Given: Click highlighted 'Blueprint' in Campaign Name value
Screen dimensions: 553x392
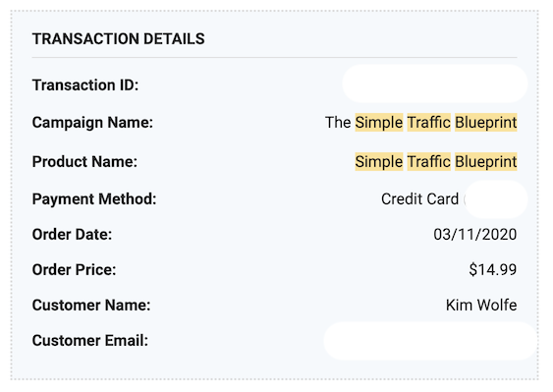Looking at the screenshot, I should [x=486, y=123].
